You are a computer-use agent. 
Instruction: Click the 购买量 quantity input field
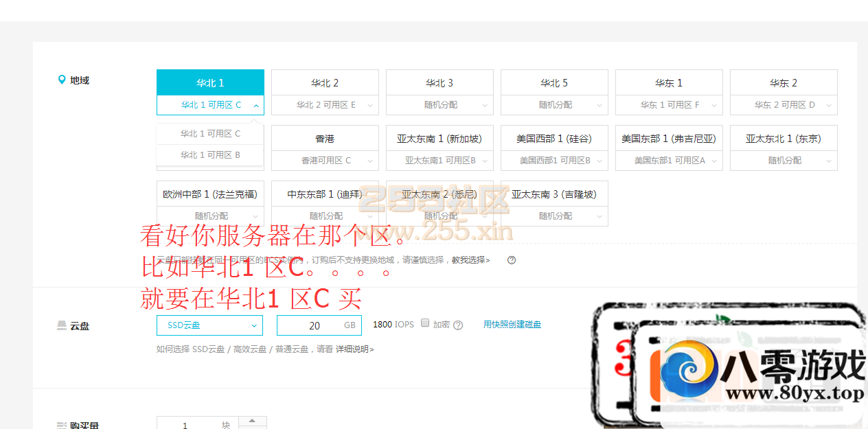pyautogui.click(x=198, y=424)
